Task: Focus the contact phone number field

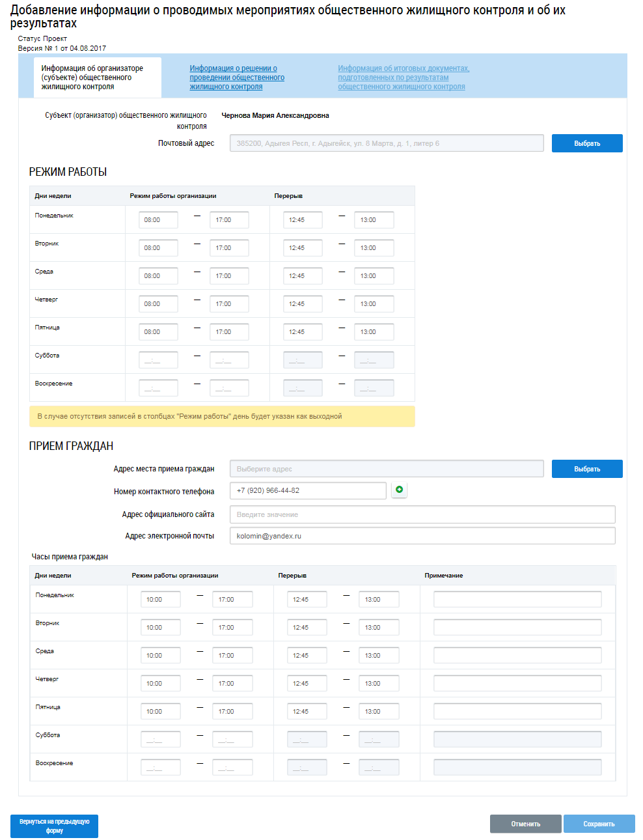Action: click(x=308, y=490)
